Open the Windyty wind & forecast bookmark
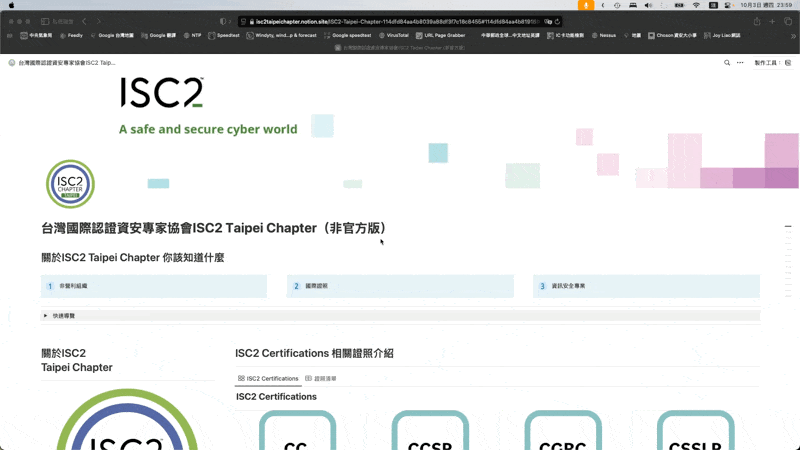 point(281,35)
